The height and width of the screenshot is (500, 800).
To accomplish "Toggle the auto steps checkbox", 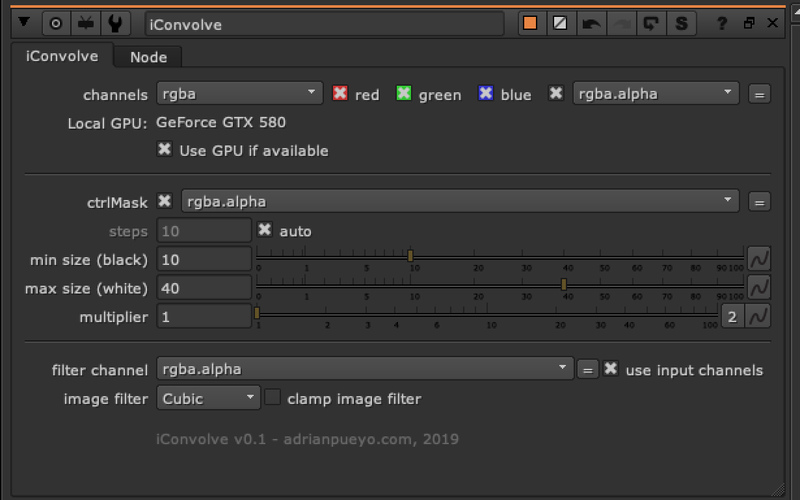I will tap(265, 230).
